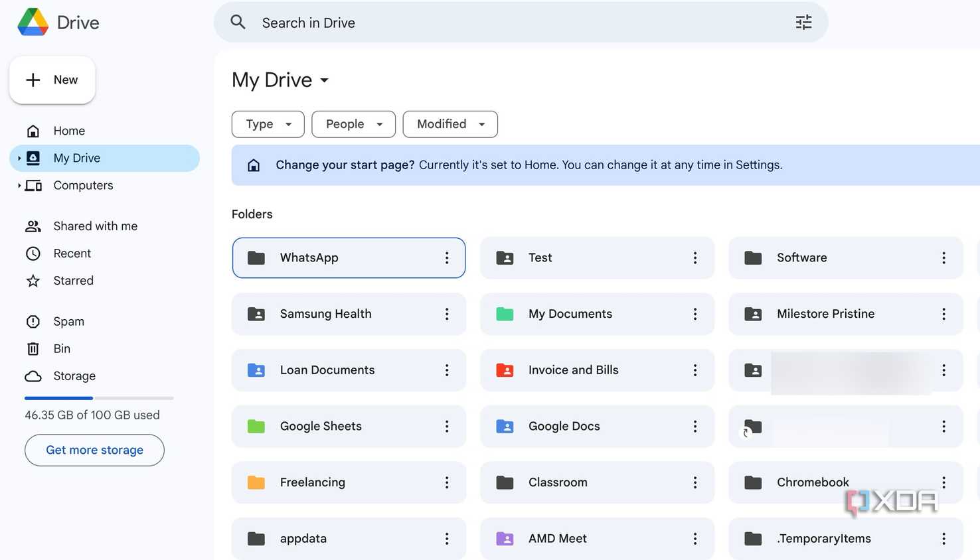
Task: Open more actions for Google Sheets folder
Action: 447,426
